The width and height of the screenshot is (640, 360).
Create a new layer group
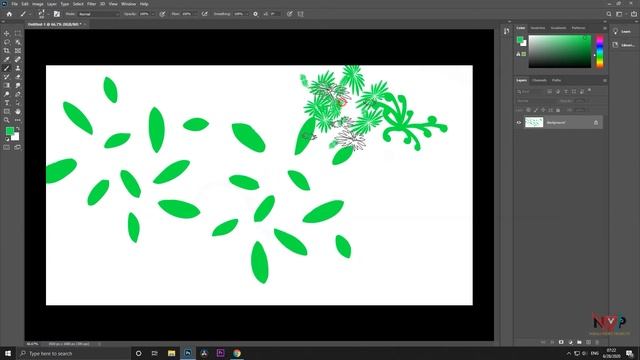[579, 342]
